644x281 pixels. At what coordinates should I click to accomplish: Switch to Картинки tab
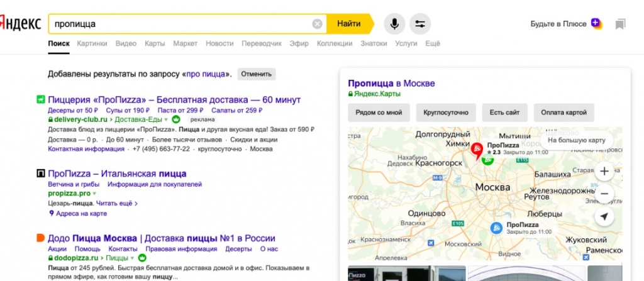(92, 43)
